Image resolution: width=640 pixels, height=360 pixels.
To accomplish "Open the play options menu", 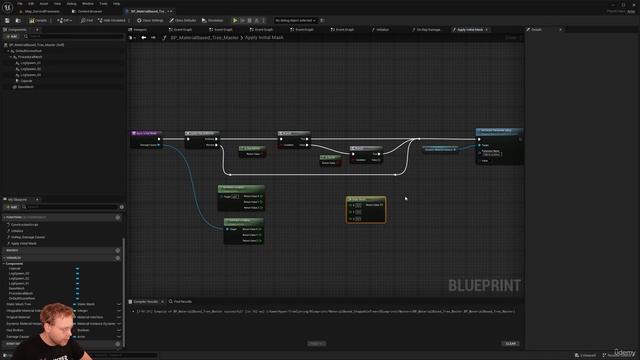I will (x=264, y=20).
